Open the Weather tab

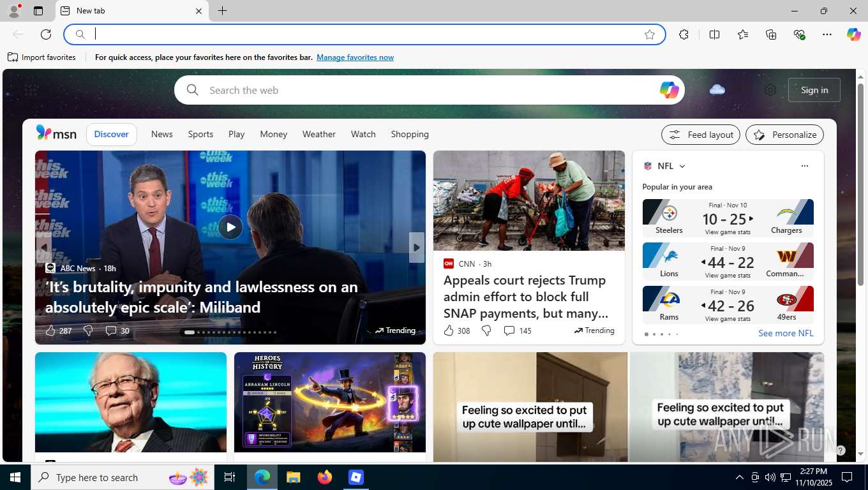(x=318, y=134)
